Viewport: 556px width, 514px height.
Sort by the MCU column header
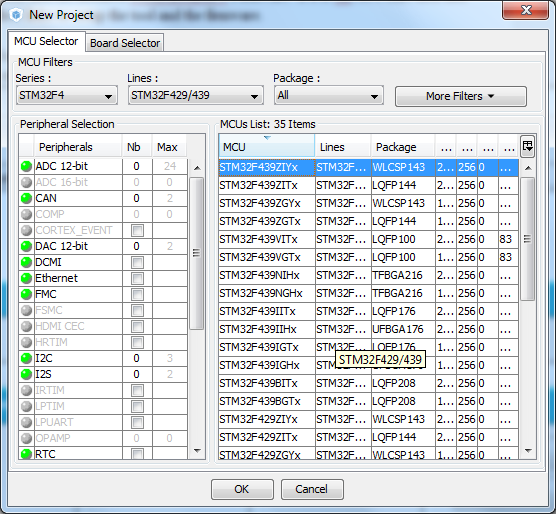[267, 146]
